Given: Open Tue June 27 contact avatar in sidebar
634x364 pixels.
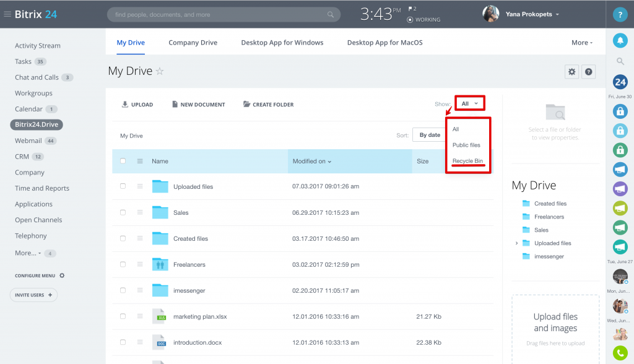Looking at the screenshot, I should [x=620, y=276].
